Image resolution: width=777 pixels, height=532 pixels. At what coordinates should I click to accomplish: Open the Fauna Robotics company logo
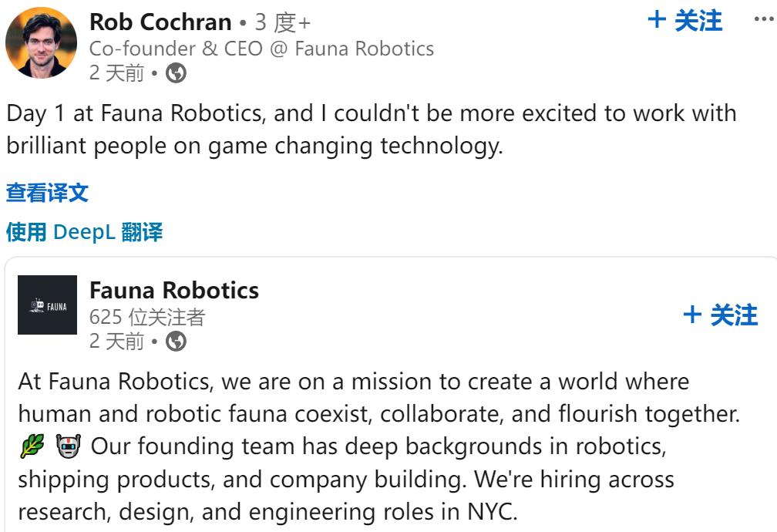click(x=48, y=305)
